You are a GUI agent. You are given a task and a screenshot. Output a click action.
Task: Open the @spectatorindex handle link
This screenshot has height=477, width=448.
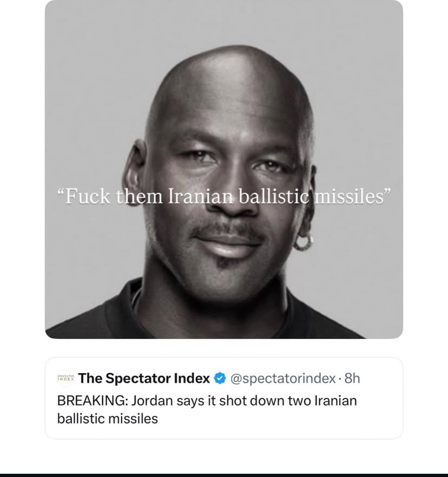click(x=282, y=379)
